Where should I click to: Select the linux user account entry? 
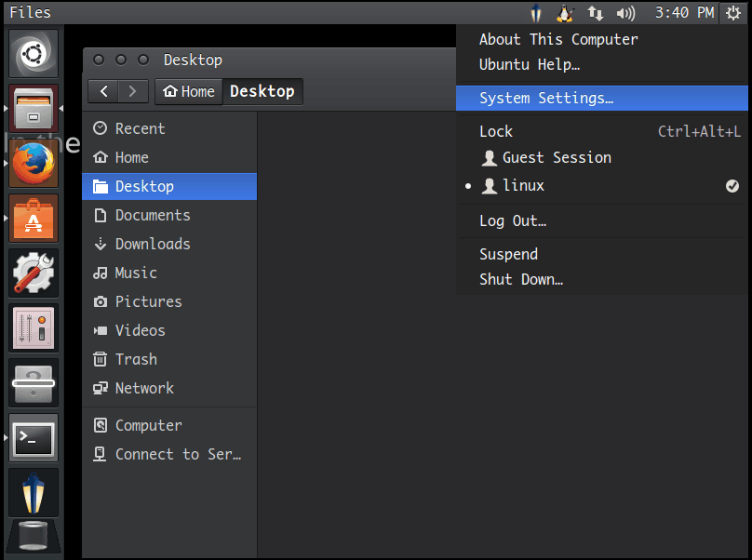coord(523,186)
